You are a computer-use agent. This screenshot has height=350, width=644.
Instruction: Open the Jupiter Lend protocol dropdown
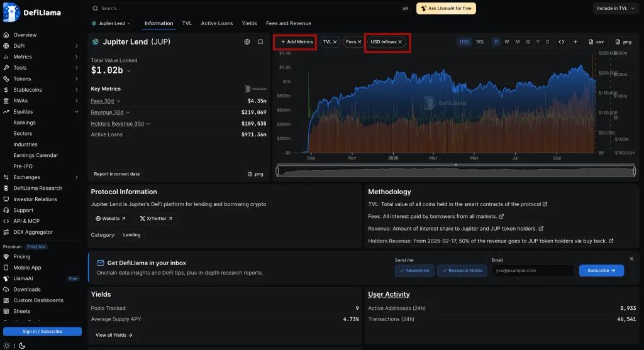coord(111,23)
